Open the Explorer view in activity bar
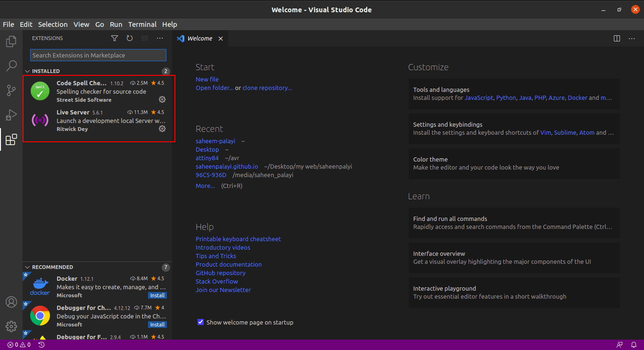This screenshot has height=350, width=644. (11, 42)
